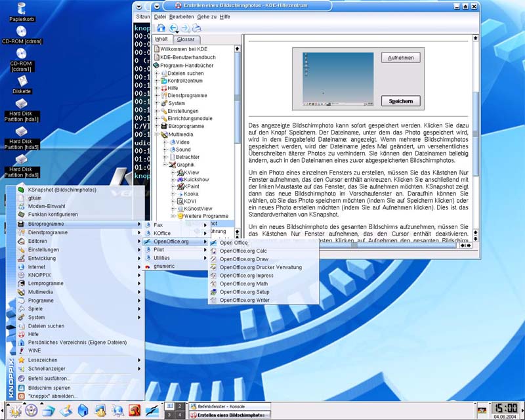This screenshot has width=525, height=420.
Task: Expand the Video tree node
Action: pos(165,142)
